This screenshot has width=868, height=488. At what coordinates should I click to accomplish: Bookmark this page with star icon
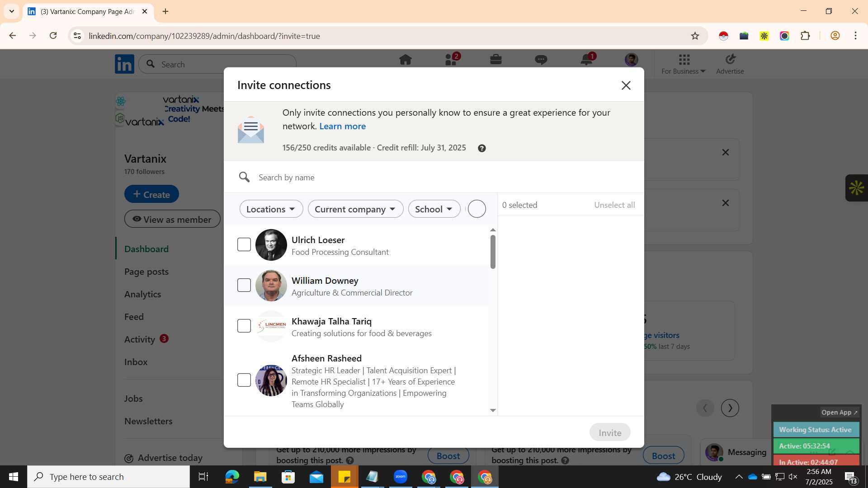click(x=695, y=36)
